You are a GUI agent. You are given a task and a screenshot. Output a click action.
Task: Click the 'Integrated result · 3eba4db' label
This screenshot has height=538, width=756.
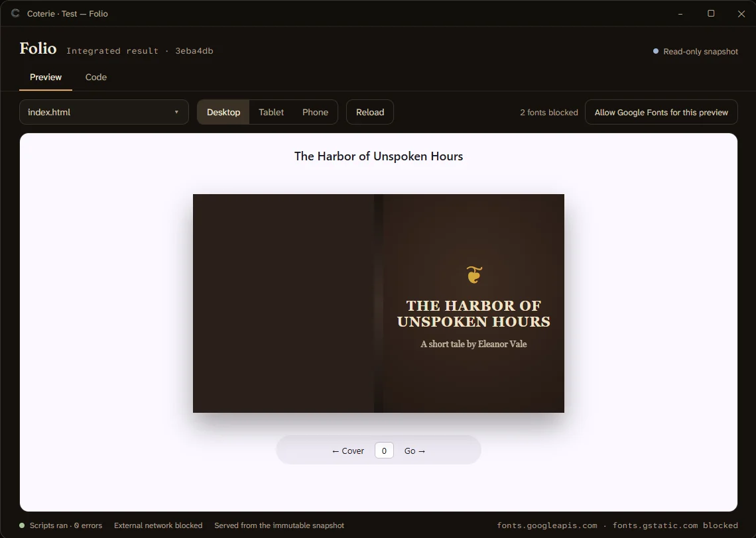tap(139, 51)
